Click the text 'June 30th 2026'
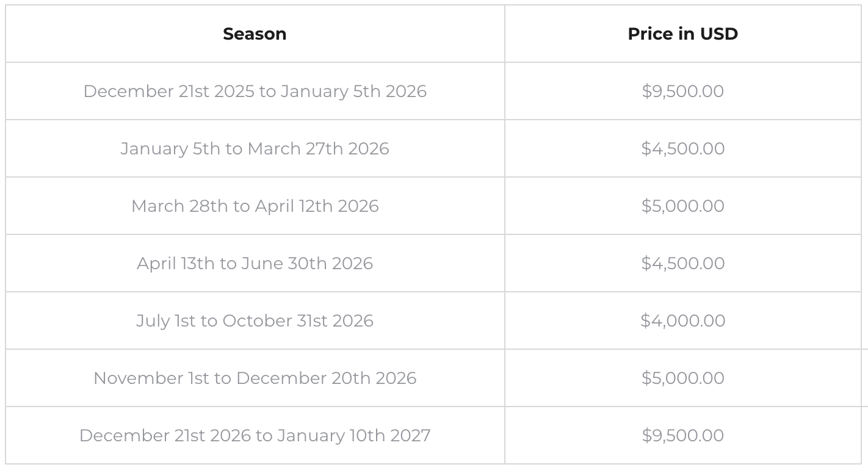868x470 pixels. click(307, 264)
